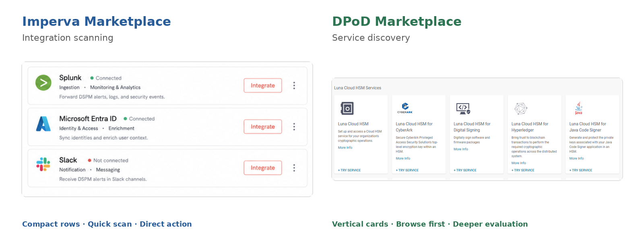Click the Monitoring & Analytics tag
This screenshot has width=644, height=250.
pyautogui.click(x=115, y=87)
